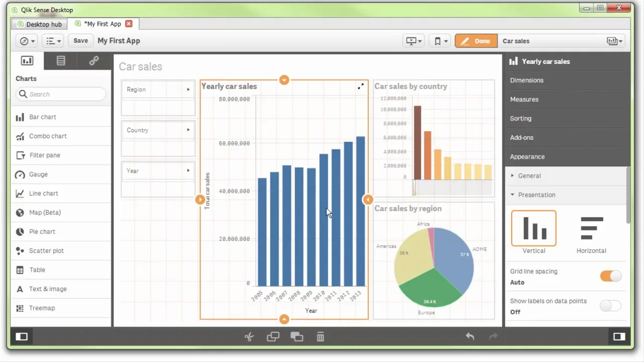Click the Done editing button
The height and width of the screenshot is (362, 644).
476,41
